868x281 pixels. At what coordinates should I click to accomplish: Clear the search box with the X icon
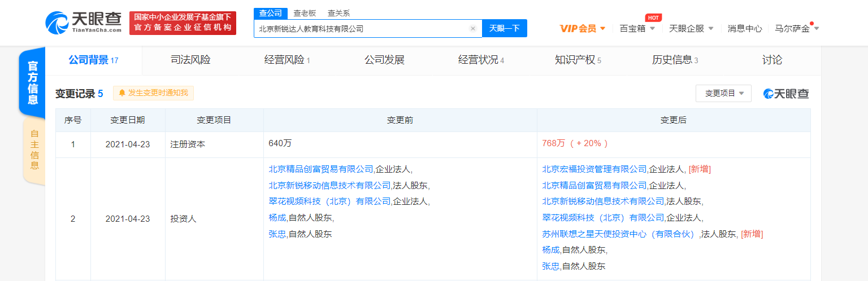pyautogui.click(x=473, y=28)
